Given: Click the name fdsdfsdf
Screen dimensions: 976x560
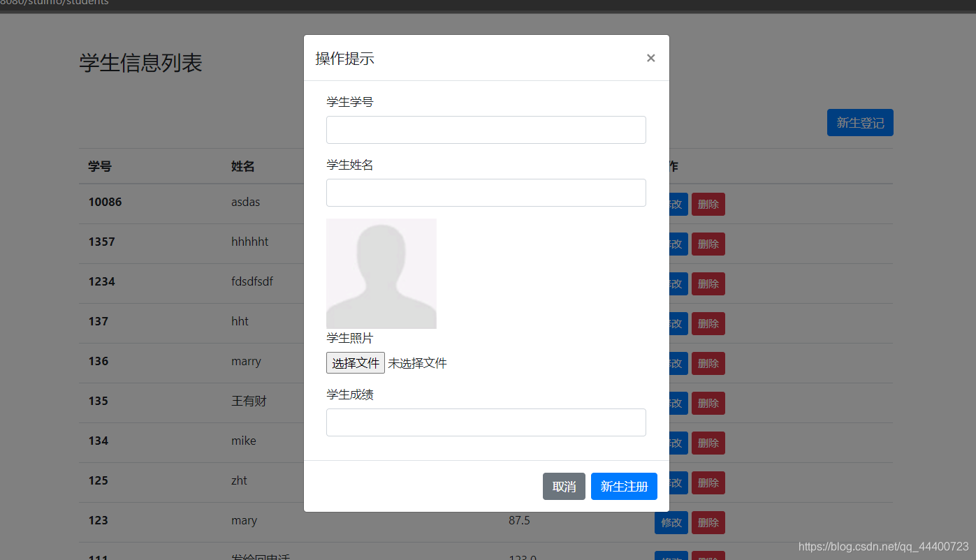Looking at the screenshot, I should 252,281.
